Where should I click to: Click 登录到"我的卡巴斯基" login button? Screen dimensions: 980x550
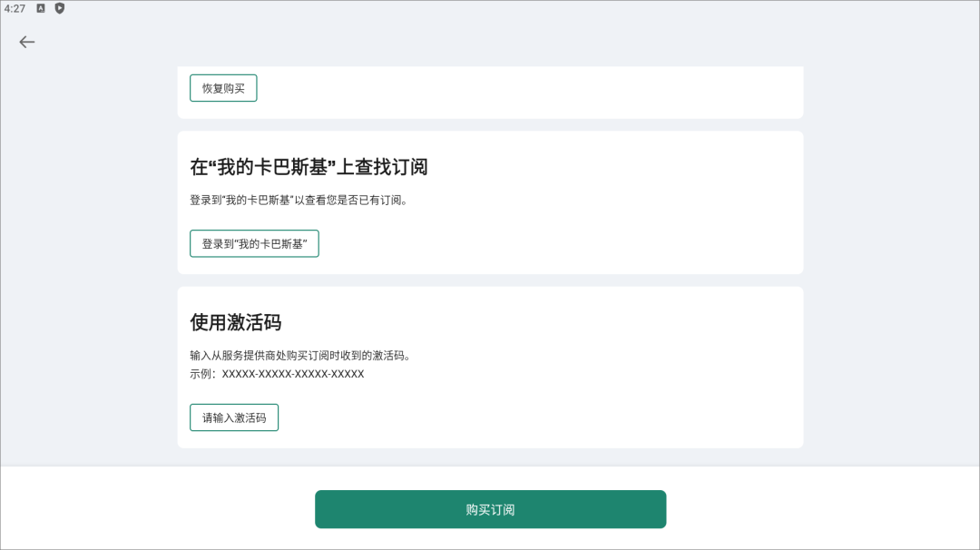pyautogui.click(x=254, y=244)
